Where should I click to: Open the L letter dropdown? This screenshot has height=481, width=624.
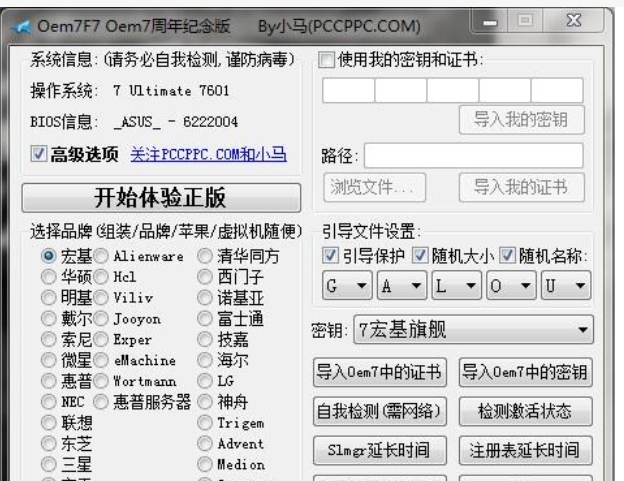coord(456,285)
